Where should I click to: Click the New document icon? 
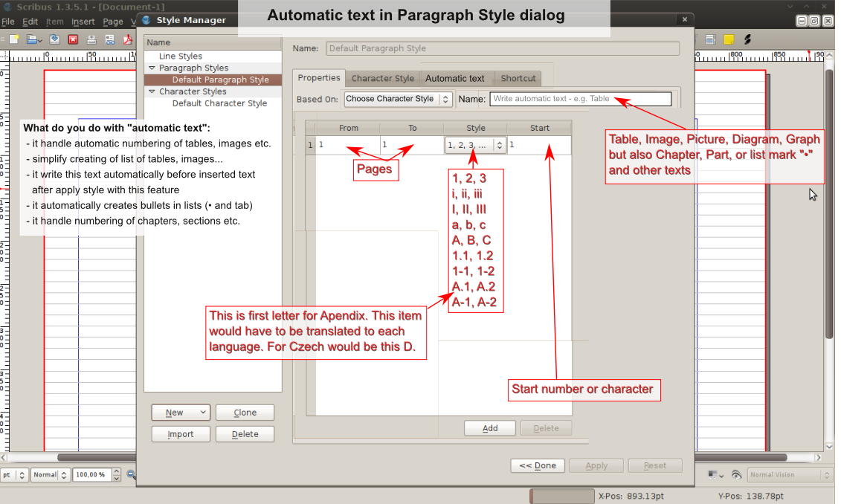(12, 39)
